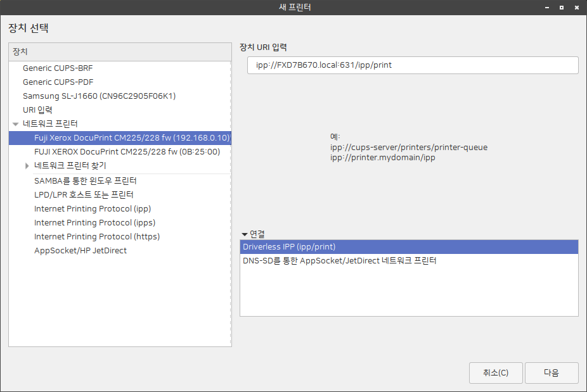The image size is (587, 392).
Task: Choose LPD/LPR 호스트 또는 프린터
Action: coord(84,194)
